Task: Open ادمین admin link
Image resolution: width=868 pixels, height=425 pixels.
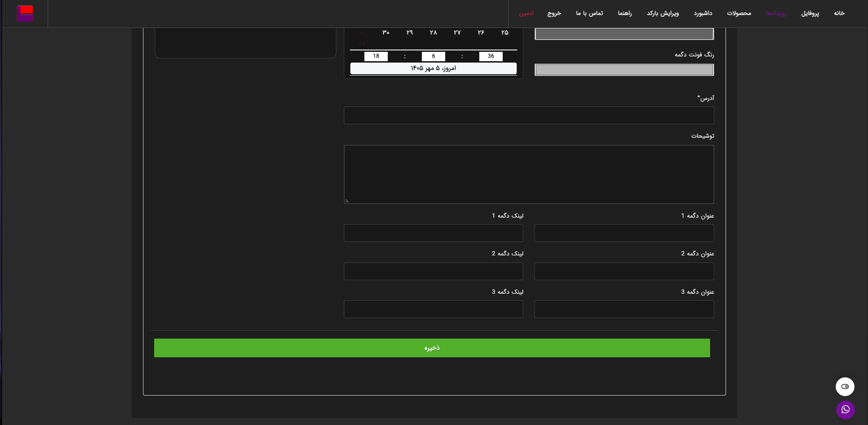Action: pyautogui.click(x=526, y=13)
